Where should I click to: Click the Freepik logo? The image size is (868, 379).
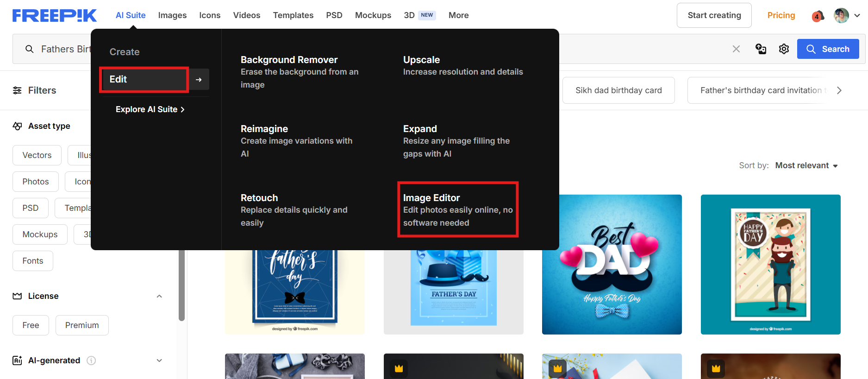click(x=55, y=15)
